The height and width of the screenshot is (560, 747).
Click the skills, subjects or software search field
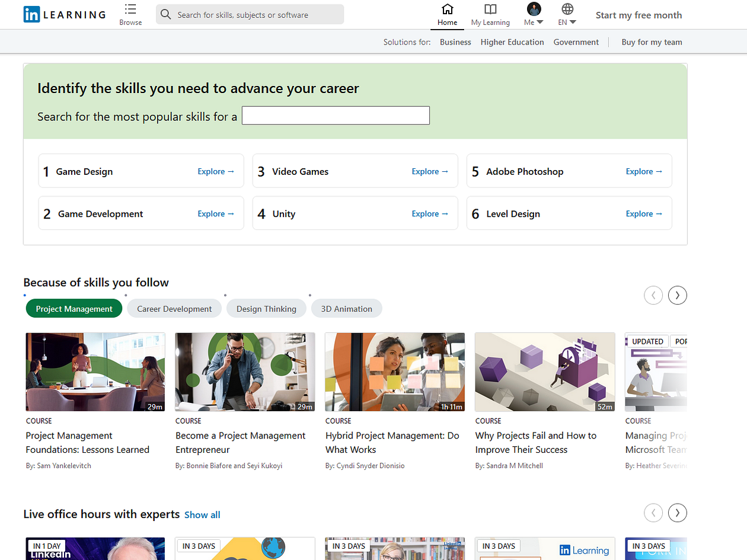(250, 15)
